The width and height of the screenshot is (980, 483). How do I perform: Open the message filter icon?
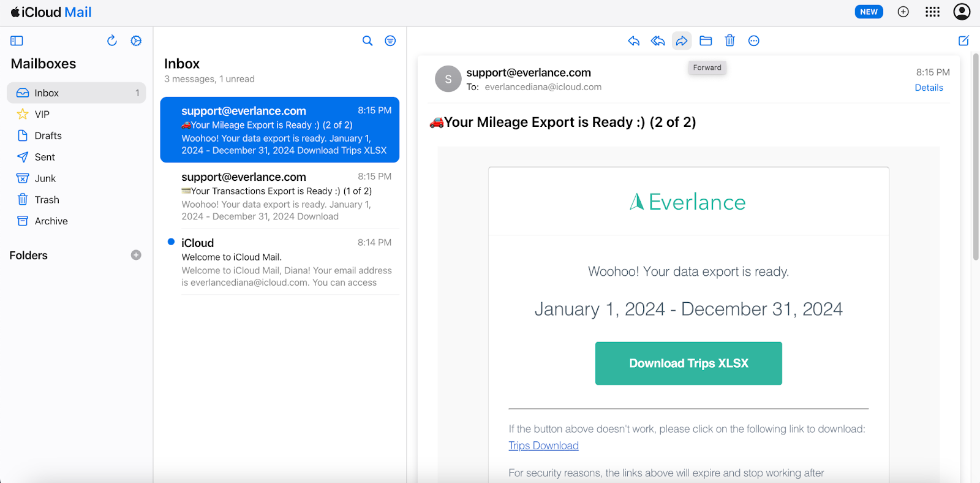coord(390,41)
